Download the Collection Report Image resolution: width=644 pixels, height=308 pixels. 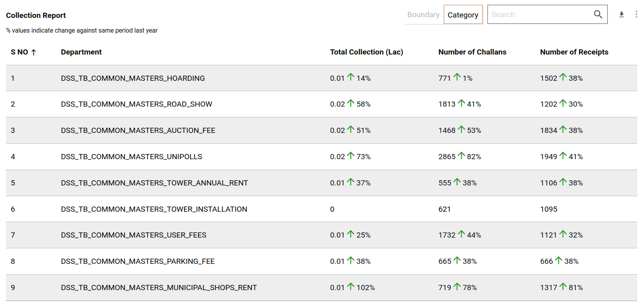click(621, 15)
